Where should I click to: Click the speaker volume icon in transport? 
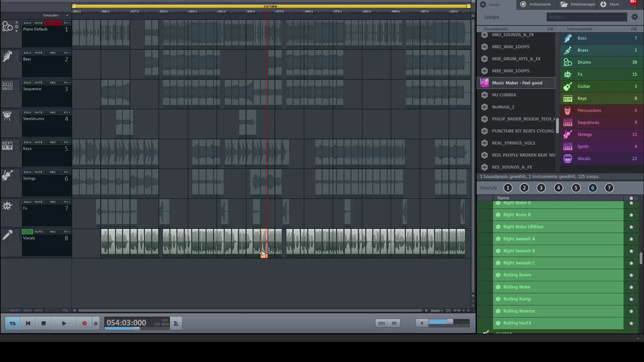[422, 323]
